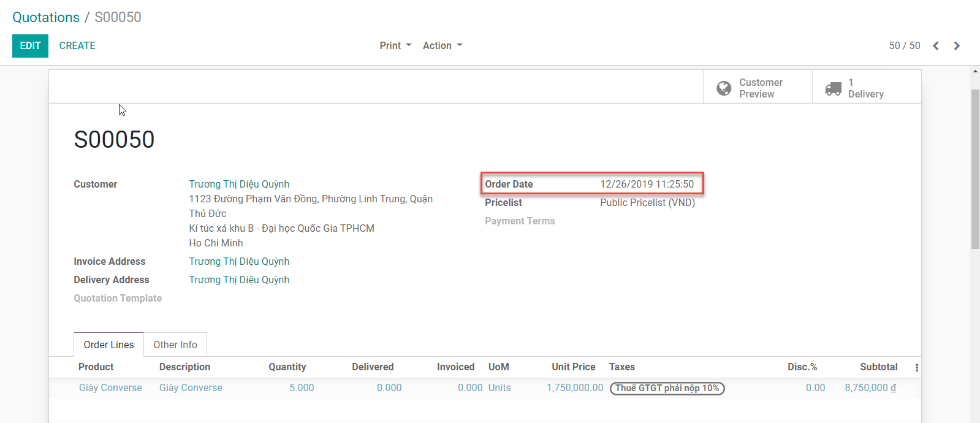Click the vertical scrollbar thumb
This screenshot has height=423, width=980.
click(975, 169)
